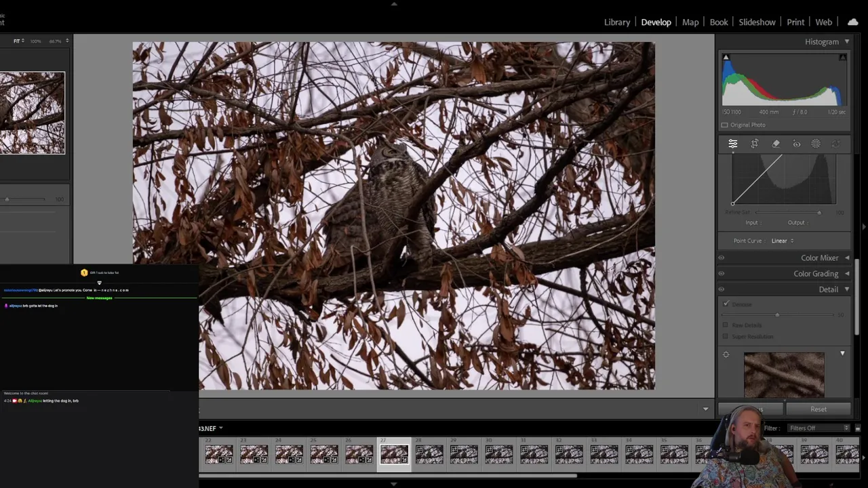Open the Book module

pos(719,22)
